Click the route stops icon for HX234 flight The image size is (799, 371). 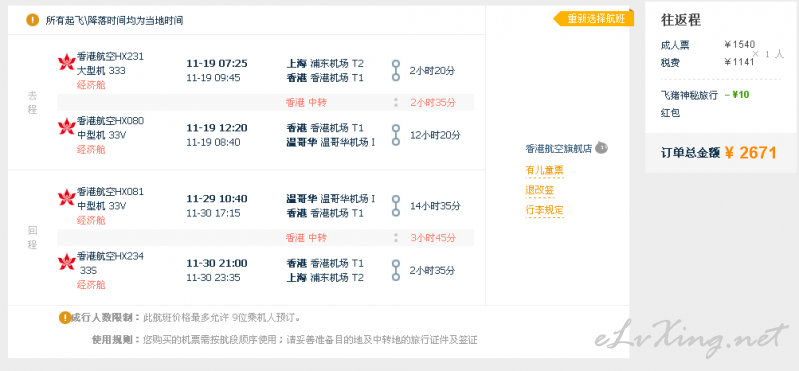click(x=396, y=270)
